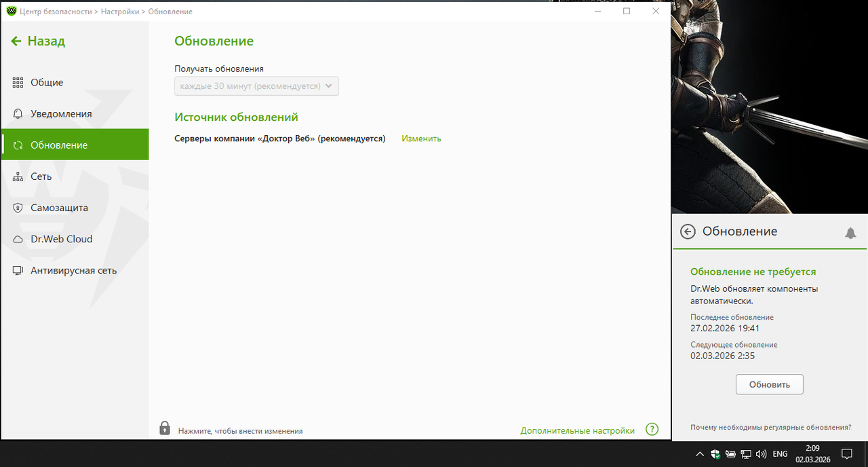The width and height of the screenshot is (868, 467).
Task: Open the Сеть settings section
Action: pyautogui.click(x=75, y=176)
